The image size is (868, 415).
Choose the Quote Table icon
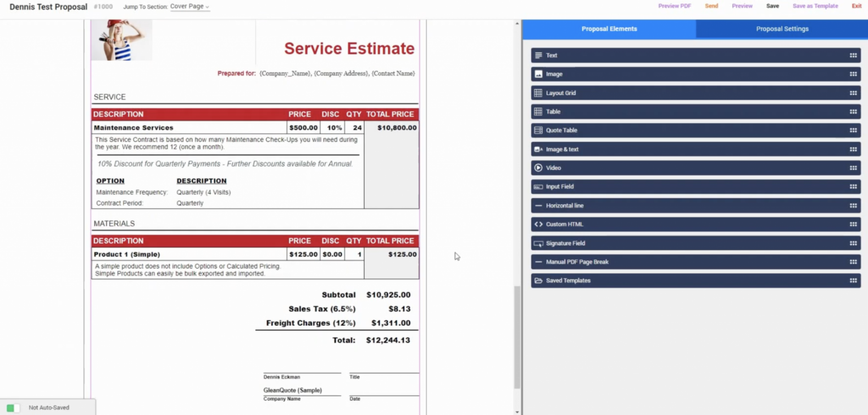pos(538,130)
